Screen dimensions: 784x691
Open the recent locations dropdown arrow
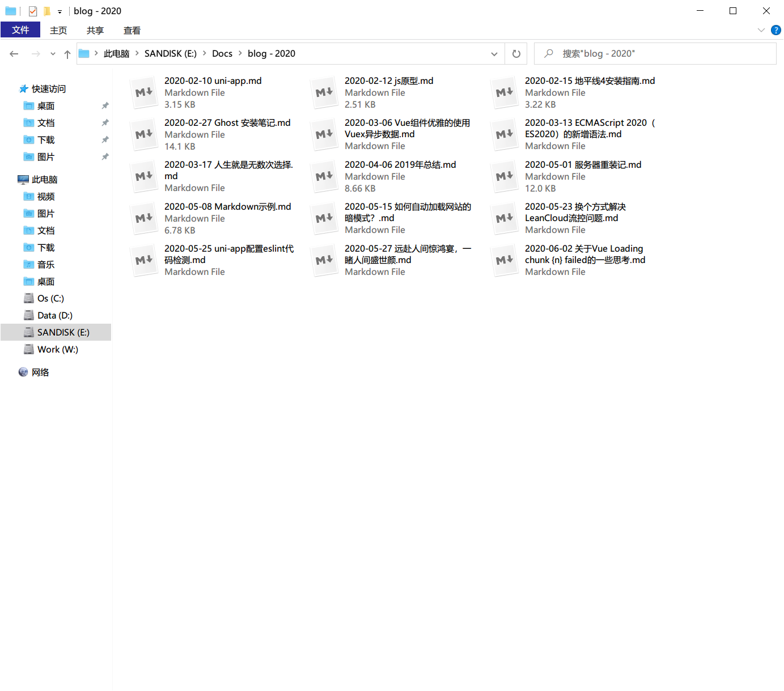[x=53, y=54]
